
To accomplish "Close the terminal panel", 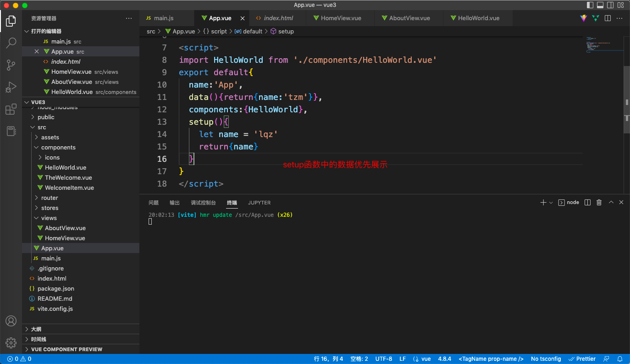I will pos(621,202).
